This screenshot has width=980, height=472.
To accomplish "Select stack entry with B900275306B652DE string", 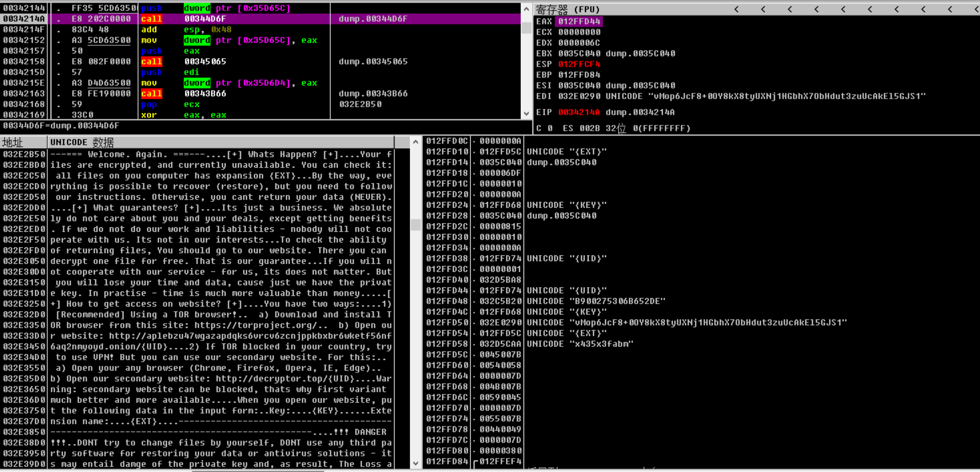I will point(701,301).
